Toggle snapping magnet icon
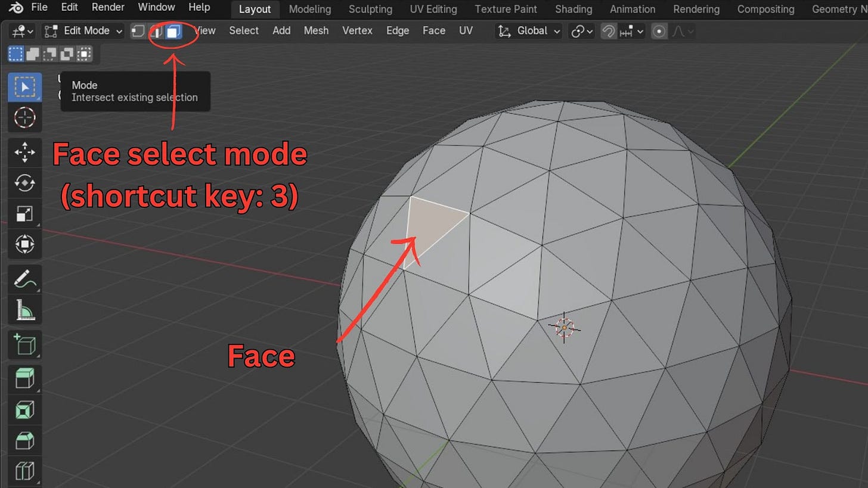This screenshot has width=868, height=488. pos(608,31)
